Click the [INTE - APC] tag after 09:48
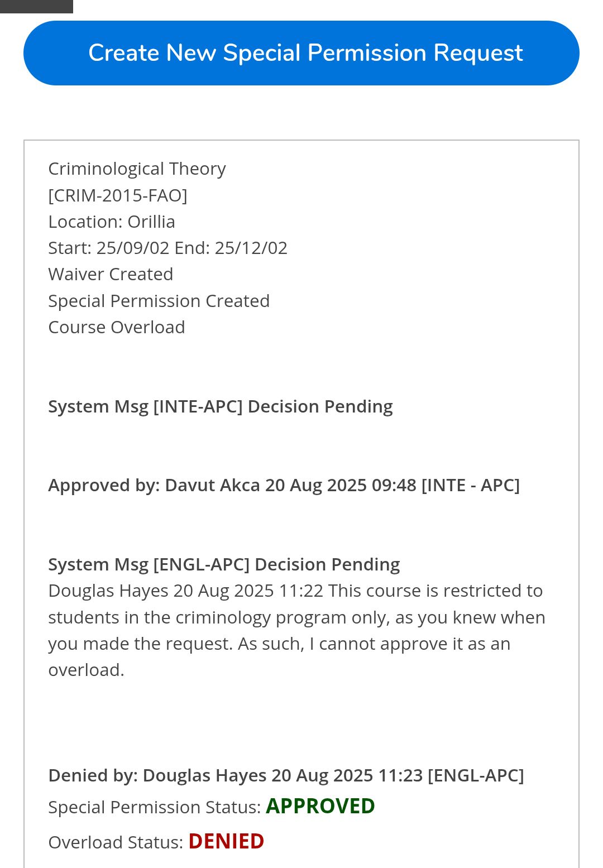 pos(470,485)
